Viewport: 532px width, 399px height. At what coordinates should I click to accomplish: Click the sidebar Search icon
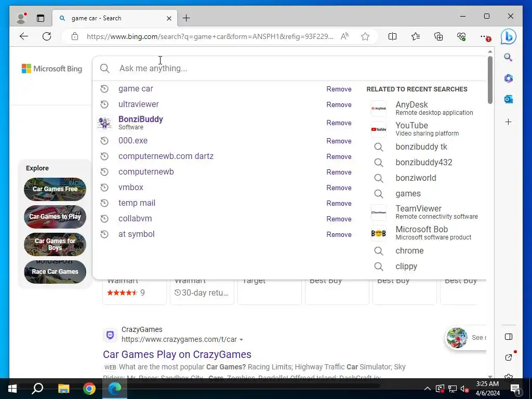(508, 57)
